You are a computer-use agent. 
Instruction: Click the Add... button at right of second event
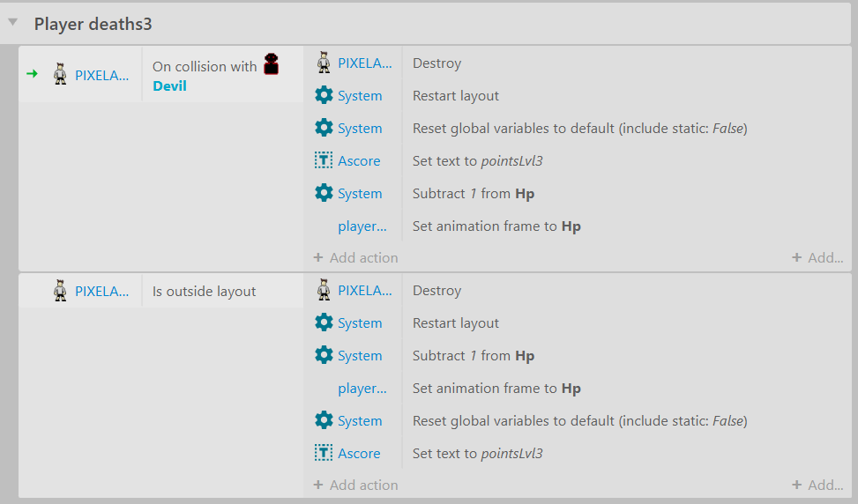(817, 485)
